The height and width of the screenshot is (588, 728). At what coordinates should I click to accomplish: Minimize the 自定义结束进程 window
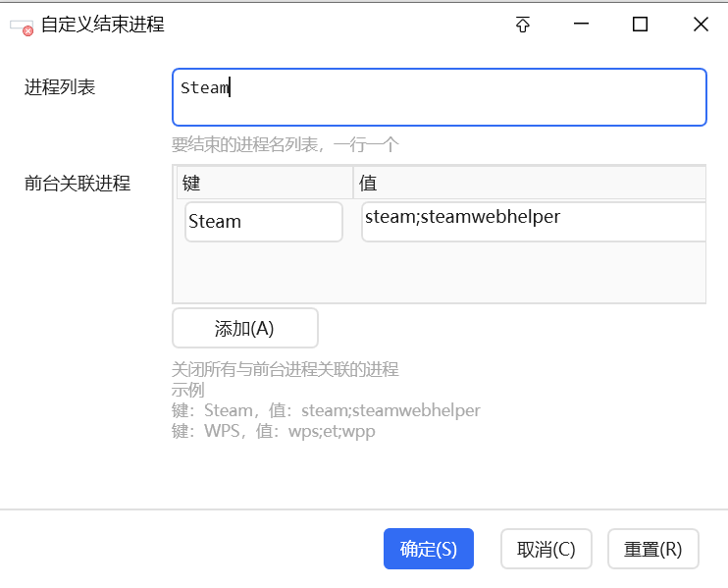tap(581, 24)
